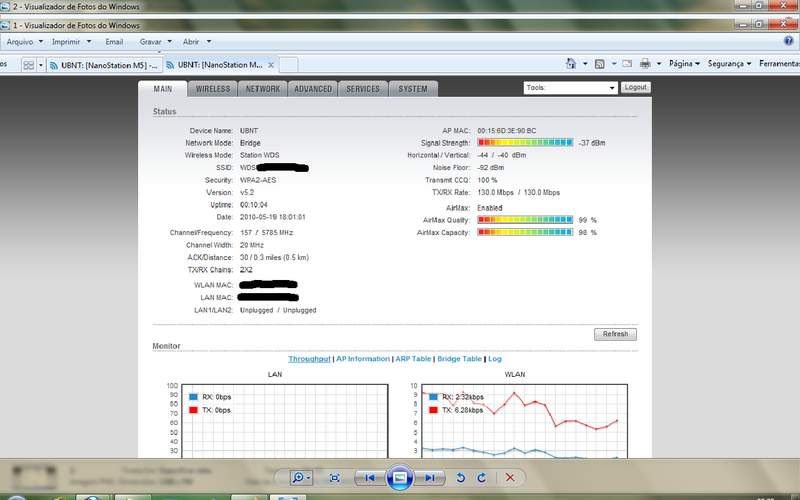800x500 pixels.
Task: Open the AP Information link
Action: tap(363, 359)
